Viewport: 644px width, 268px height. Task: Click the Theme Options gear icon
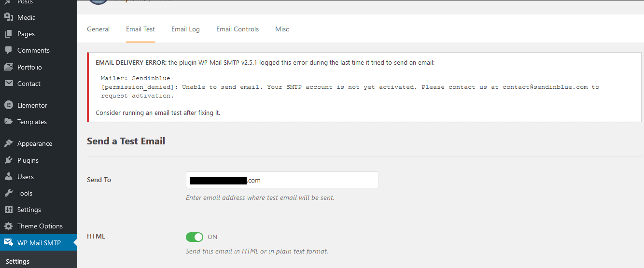(9, 226)
